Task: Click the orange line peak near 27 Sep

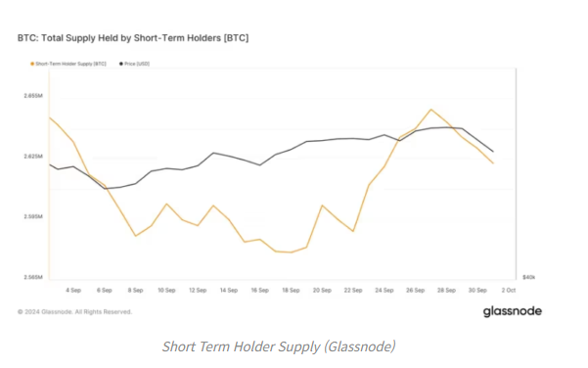Action: [x=431, y=110]
